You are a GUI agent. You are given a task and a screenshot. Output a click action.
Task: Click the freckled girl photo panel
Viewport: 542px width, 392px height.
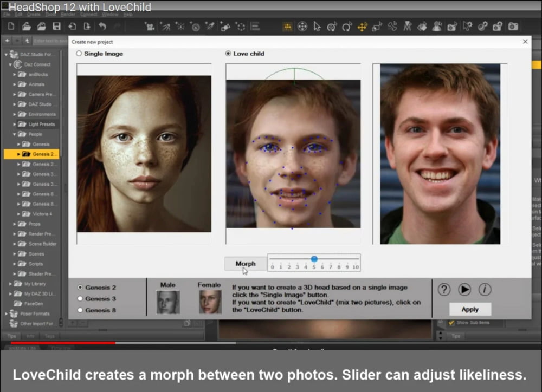coord(144,154)
